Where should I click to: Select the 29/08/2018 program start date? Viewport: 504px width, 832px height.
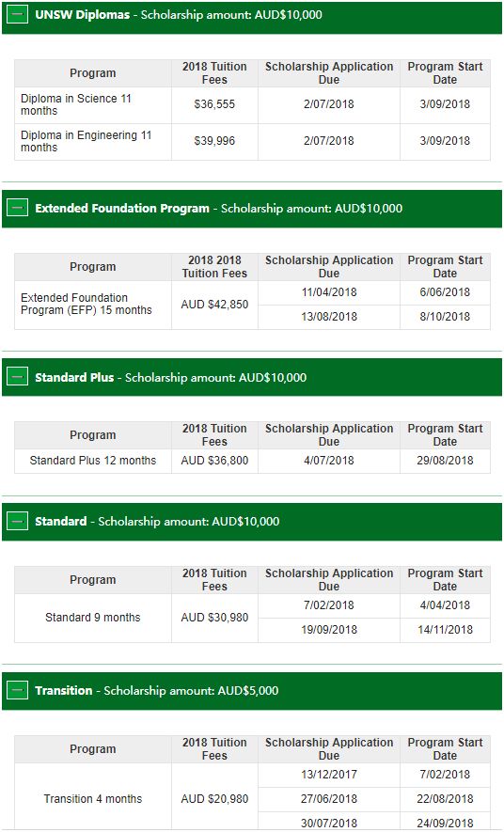click(x=445, y=461)
